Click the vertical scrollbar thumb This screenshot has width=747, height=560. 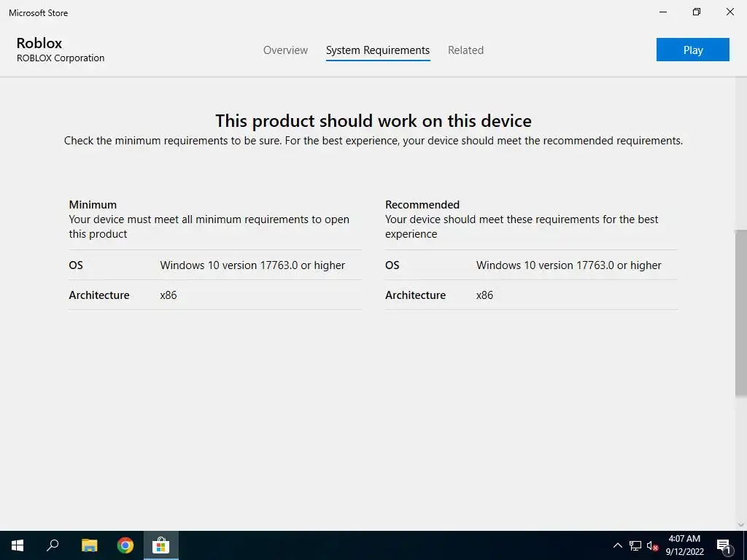coord(741,313)
